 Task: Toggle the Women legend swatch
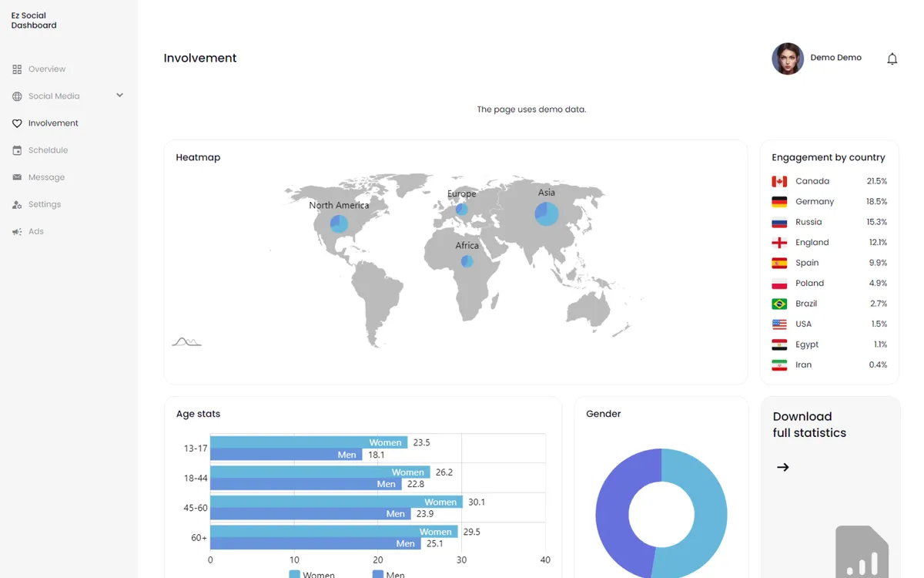click(294, 574)
